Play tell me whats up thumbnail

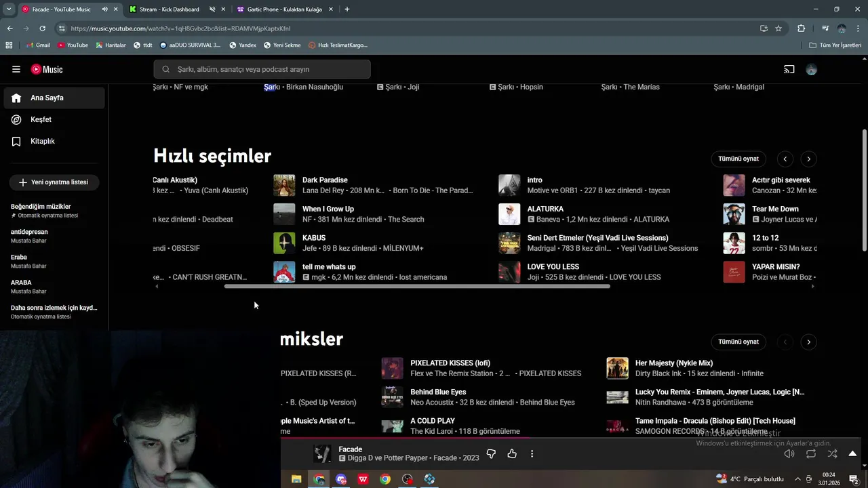click(x=284, y=272)
